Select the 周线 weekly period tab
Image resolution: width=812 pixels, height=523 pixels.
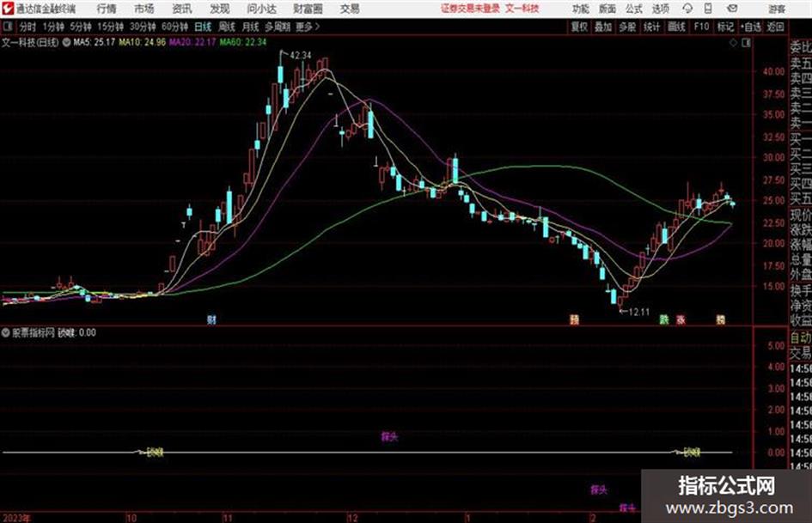pyautogui.click(x=227, y=27)
